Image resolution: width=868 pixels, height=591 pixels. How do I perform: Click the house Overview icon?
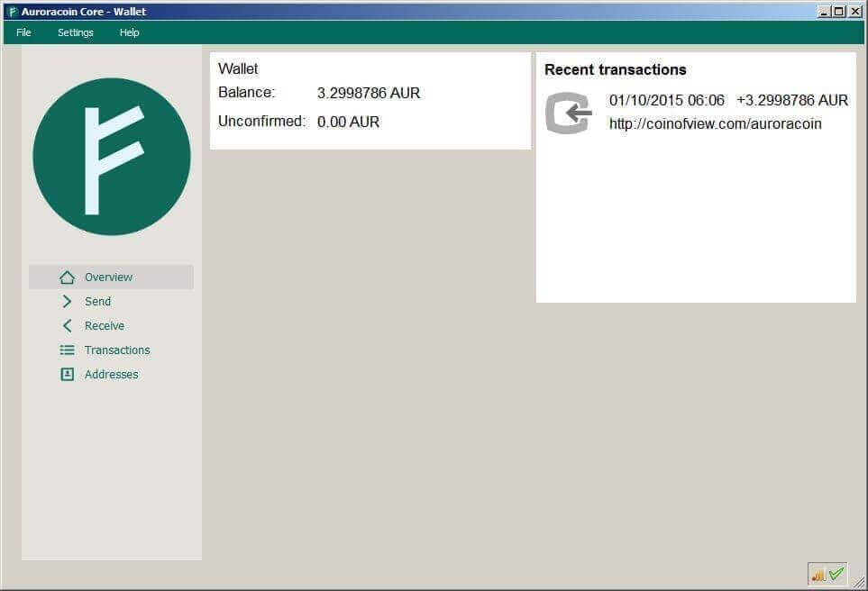pyautogui.click(x=67, y=277)
